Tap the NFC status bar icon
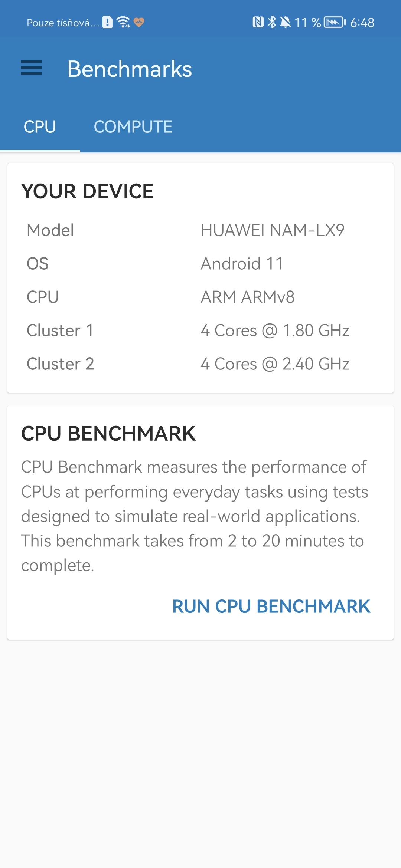Screen dimensions: 401x868 258,22
